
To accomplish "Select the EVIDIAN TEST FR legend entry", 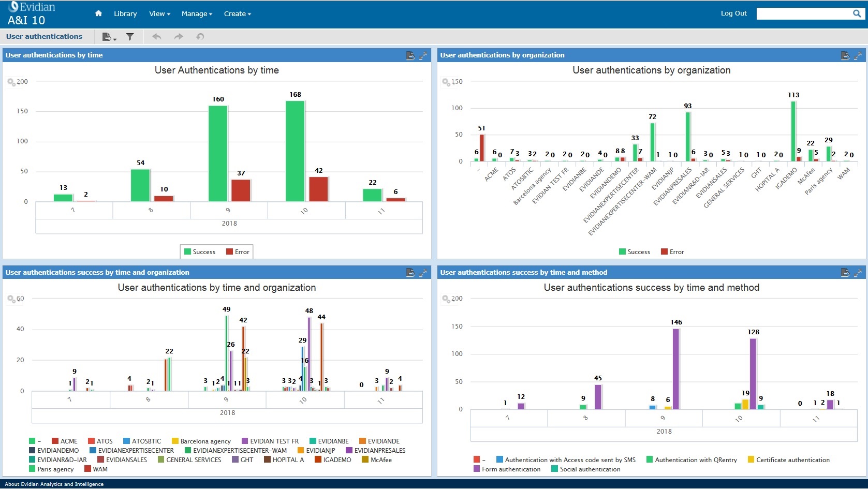I will 270,441.
